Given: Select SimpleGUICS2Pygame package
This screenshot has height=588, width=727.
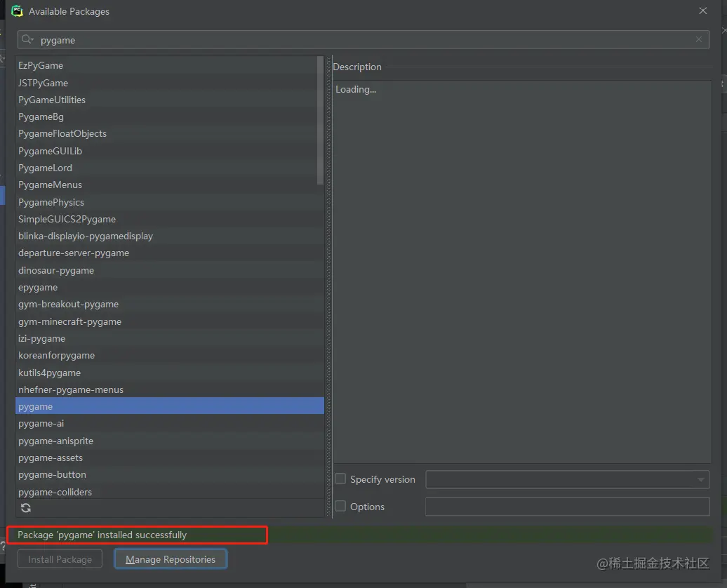Looking at the screenshot, I should (170, 219).
